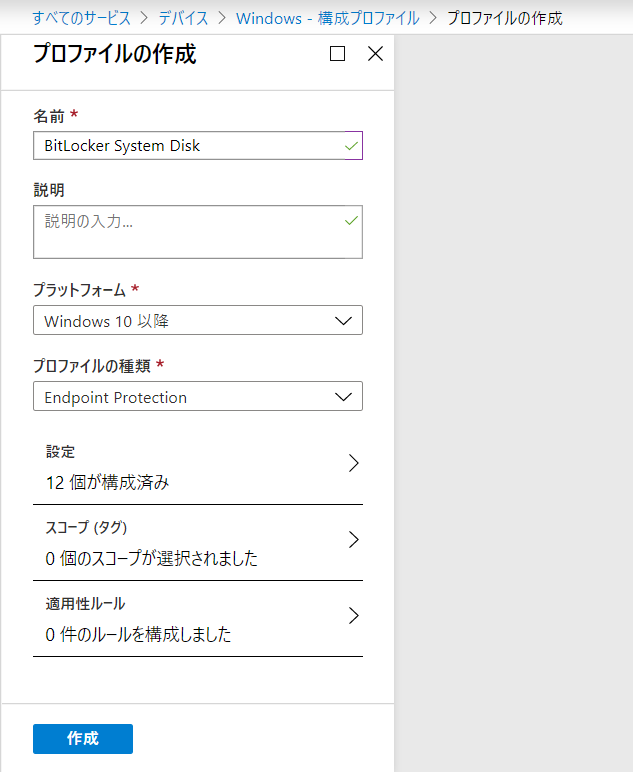This screenshot has width=633, height=772.
Task: Click the green checkmark in 説明 field
Action: [x=351, y=221]
